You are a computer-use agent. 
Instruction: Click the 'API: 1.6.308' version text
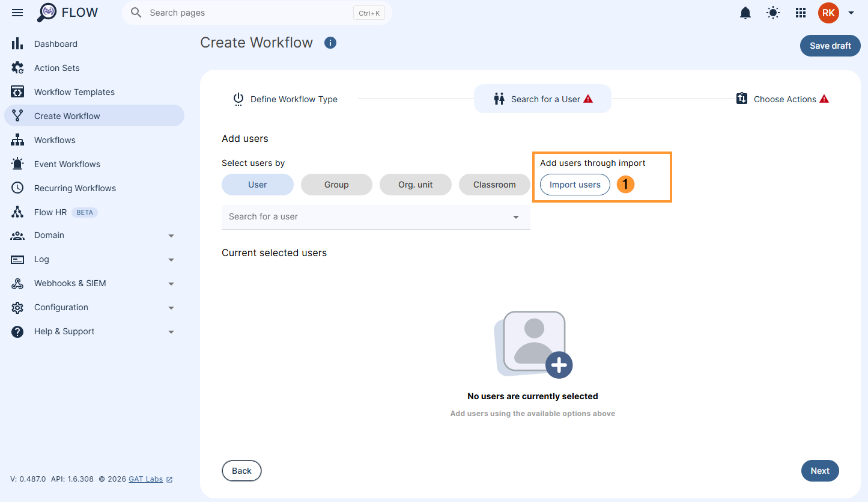pos(72,479)
